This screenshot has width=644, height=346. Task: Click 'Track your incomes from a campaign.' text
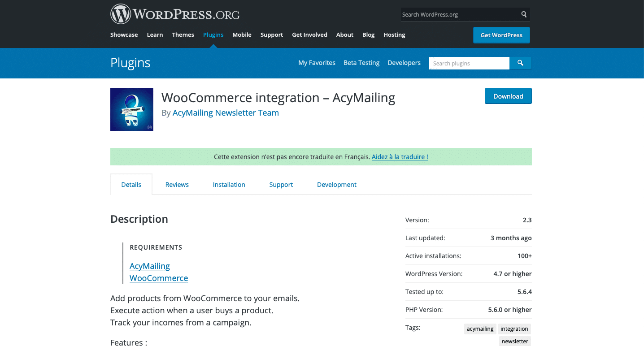181,323
